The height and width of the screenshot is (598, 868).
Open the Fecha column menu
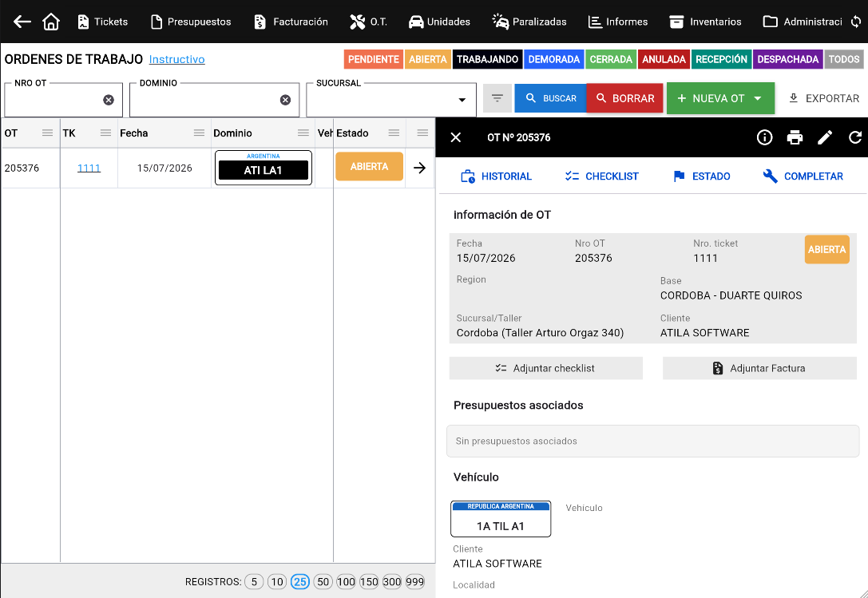point(199,133)
